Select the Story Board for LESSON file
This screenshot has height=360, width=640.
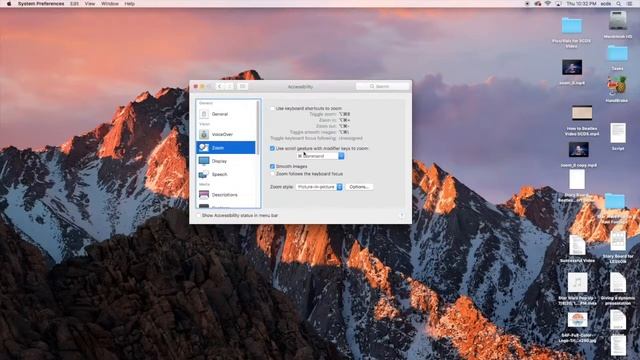(618, 242)
